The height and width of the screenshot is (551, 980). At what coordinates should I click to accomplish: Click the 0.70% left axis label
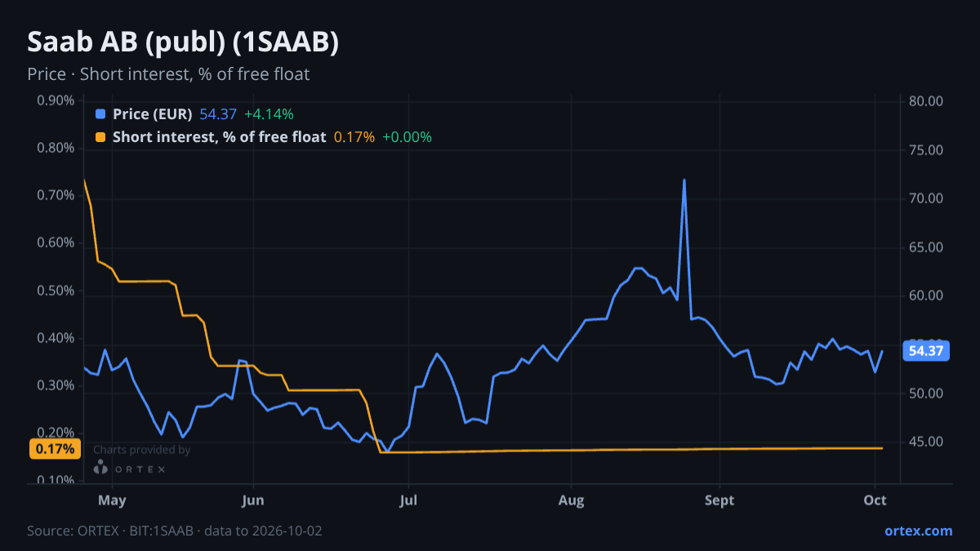coord(56,196)
